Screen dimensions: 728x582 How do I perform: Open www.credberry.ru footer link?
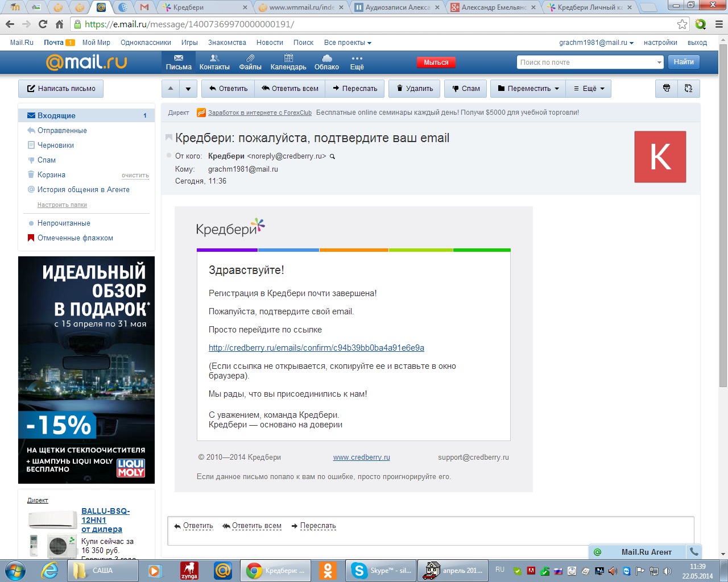pyautogui.click(x=362, y=457)
